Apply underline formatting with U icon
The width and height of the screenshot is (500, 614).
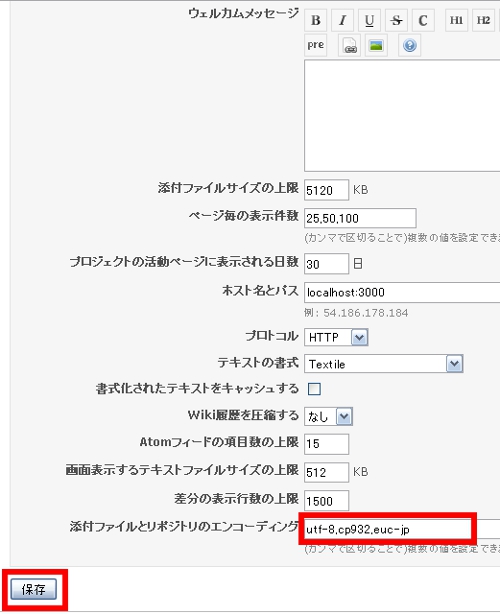[369, 20]
